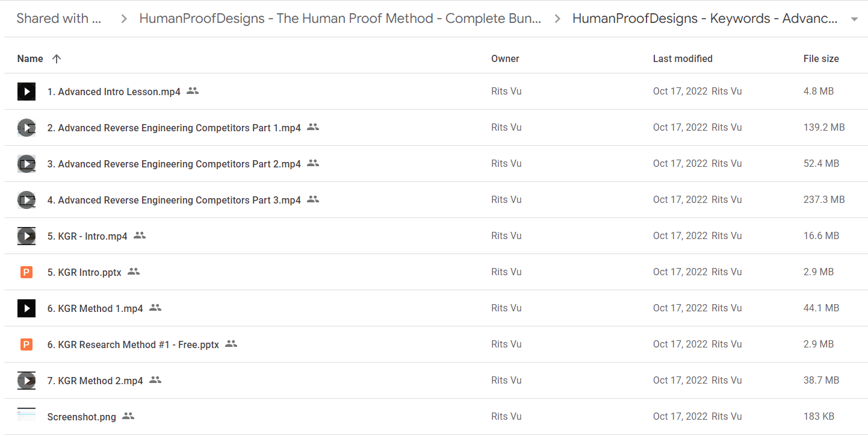Toggle sort direction arrow beside Name
Viewport: 868px width, 436px height.
coord(57,59)
